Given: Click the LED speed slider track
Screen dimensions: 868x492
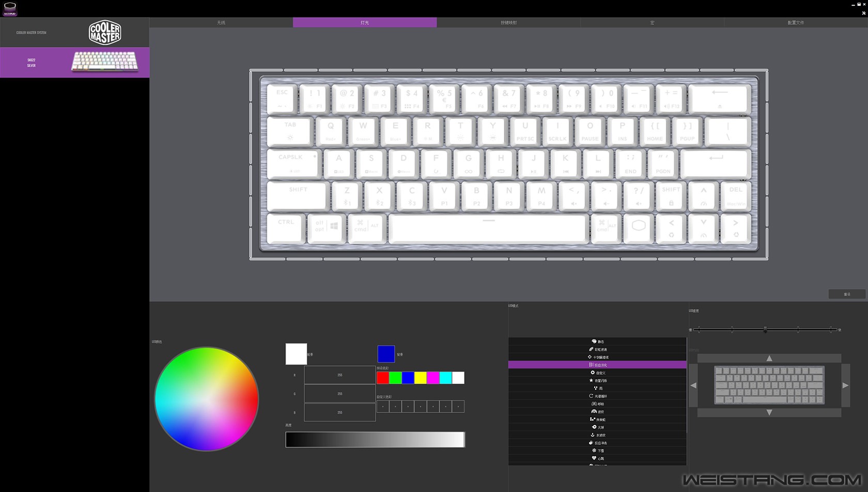Looking at the screenshot, I should pyautogui.click(x=765, y=330).
